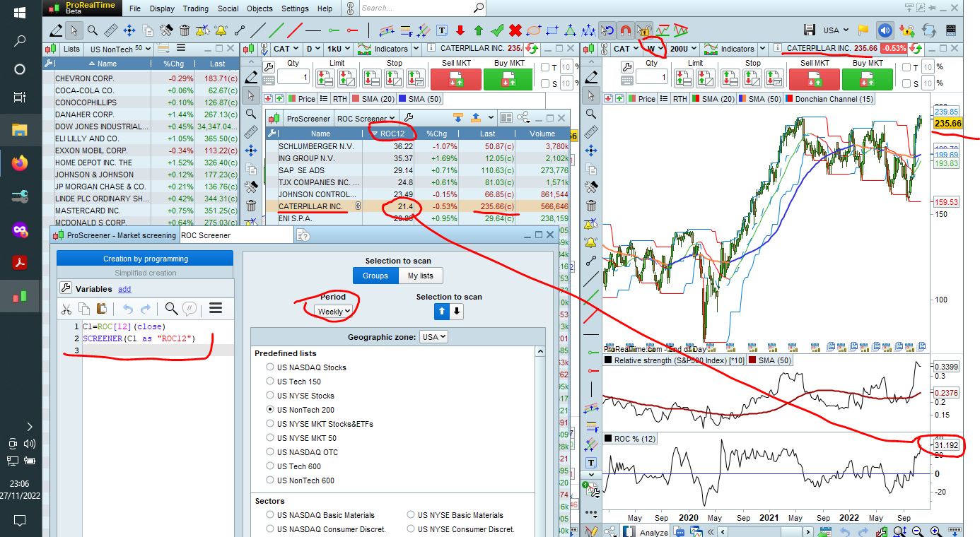The width and height of the screenshot is (980, 537).
Task: Click the Variables add link
Action: point(124,289)
